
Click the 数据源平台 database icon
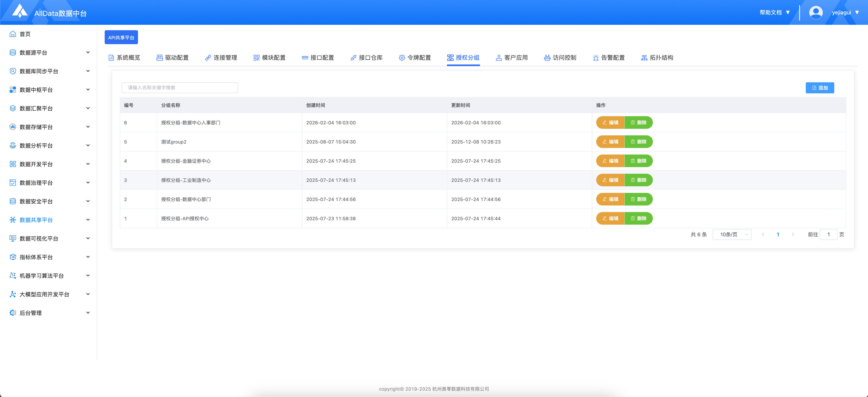point(13,52)
